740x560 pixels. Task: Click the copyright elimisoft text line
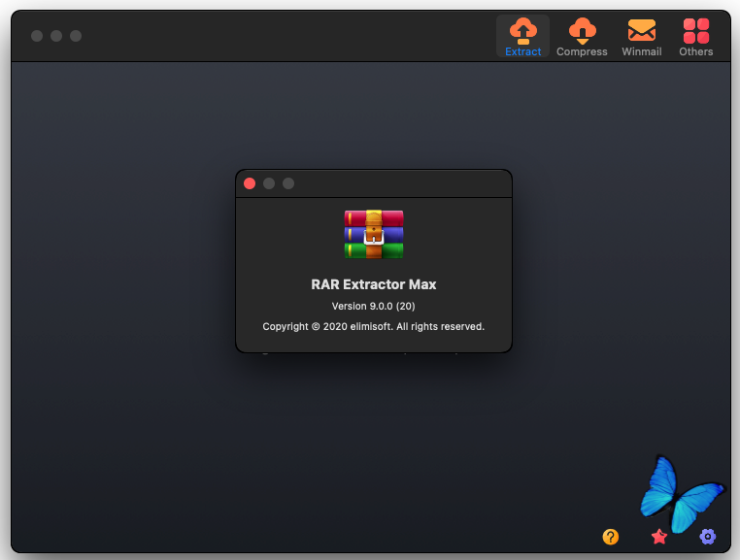(373, 326)
